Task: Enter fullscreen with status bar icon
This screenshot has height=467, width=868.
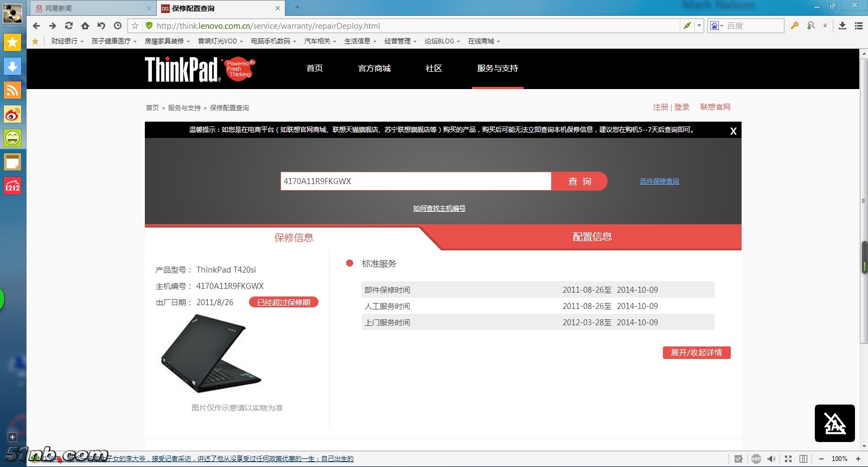Action: (x=788, y=459)
